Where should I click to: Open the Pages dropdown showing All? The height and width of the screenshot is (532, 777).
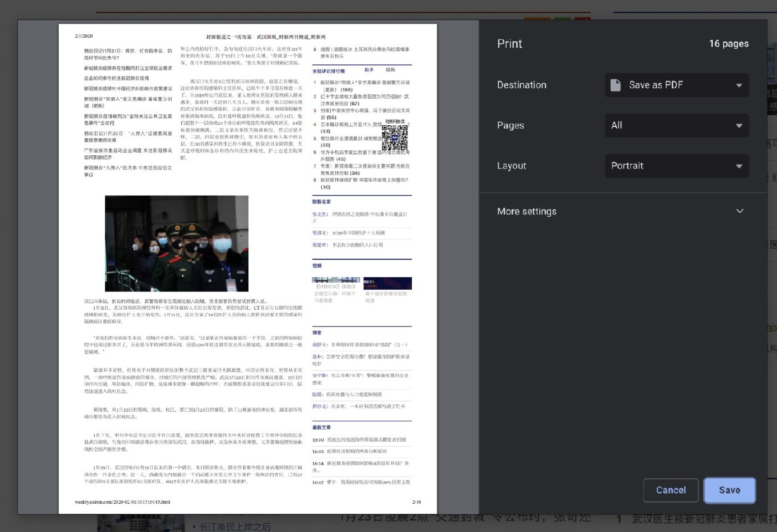[676, 125]
